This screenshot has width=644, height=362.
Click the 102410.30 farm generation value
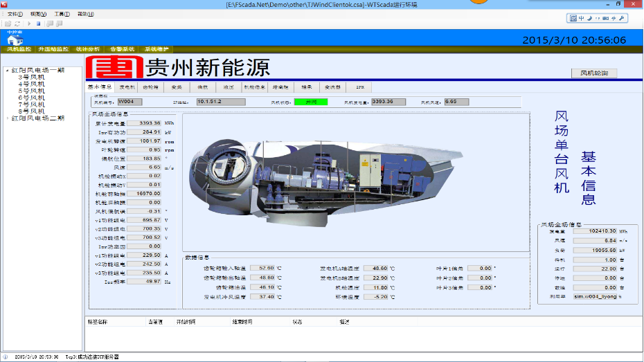pos(595,231)
